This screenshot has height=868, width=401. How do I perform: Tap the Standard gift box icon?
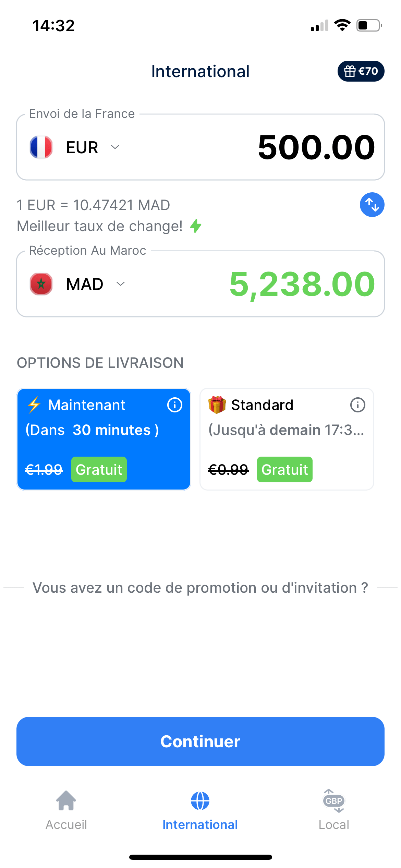pyautogui.click(x=217, y=405)
